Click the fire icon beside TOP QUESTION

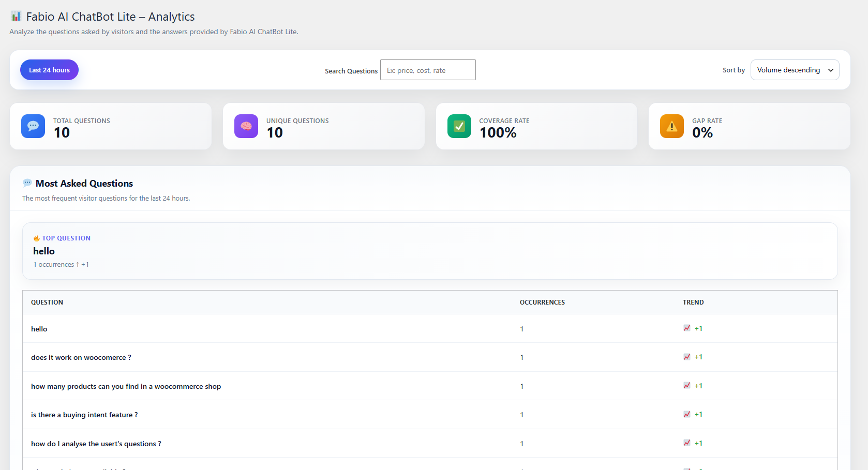click(37, 238)
